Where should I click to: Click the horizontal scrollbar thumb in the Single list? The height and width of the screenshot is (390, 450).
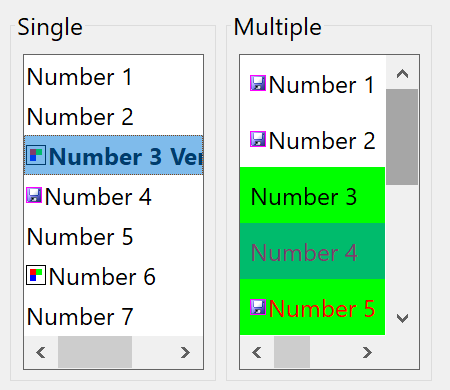[95, 352]
